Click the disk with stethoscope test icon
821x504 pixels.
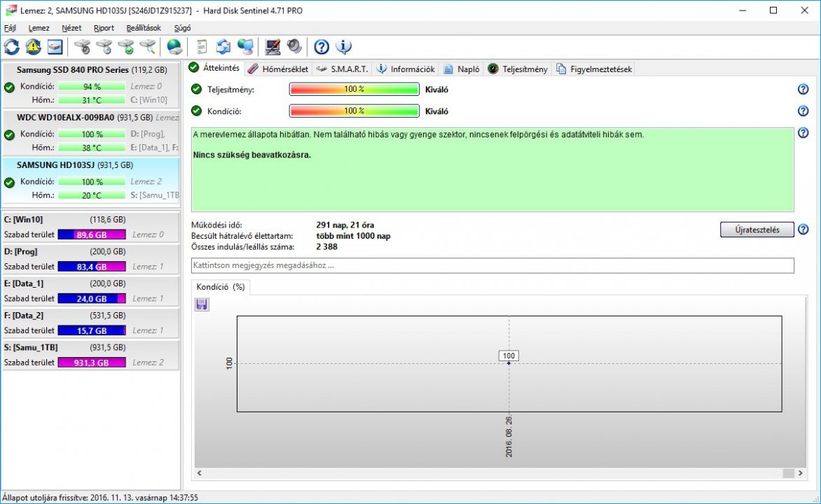tap(82, 47)
